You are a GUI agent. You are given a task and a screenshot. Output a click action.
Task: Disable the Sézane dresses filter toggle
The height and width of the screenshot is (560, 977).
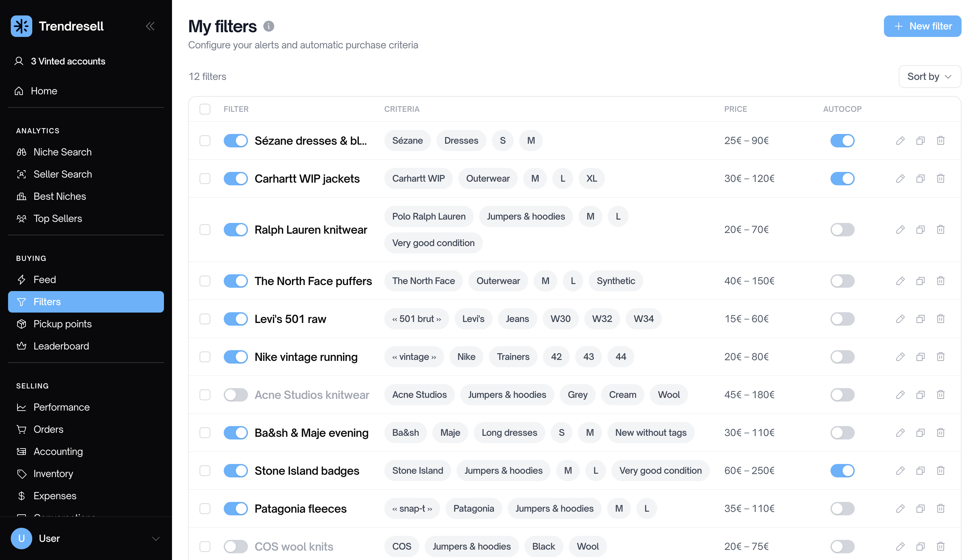tap(236, 140)
